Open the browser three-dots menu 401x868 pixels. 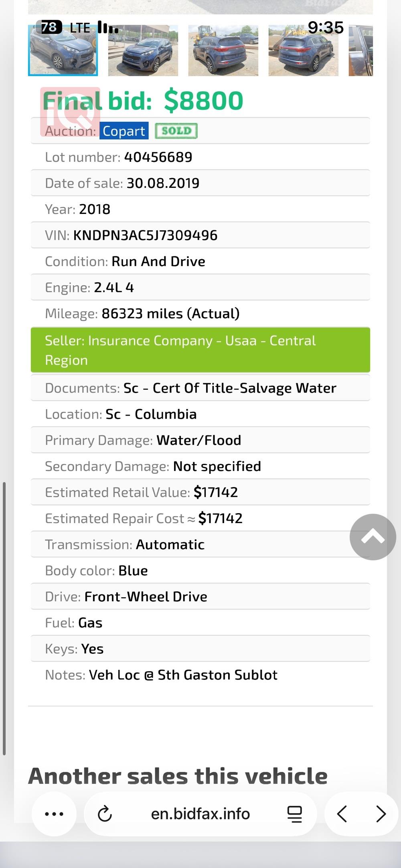(x=54, y=814)
